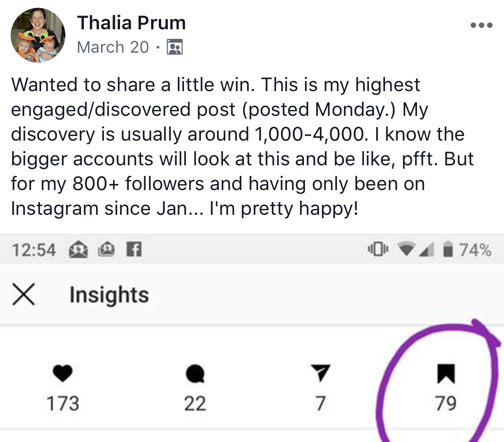Screen dimensions: 504x442
Task: Click the second mail notification icon
Action: pyautogui.click(x=106, y=249)
